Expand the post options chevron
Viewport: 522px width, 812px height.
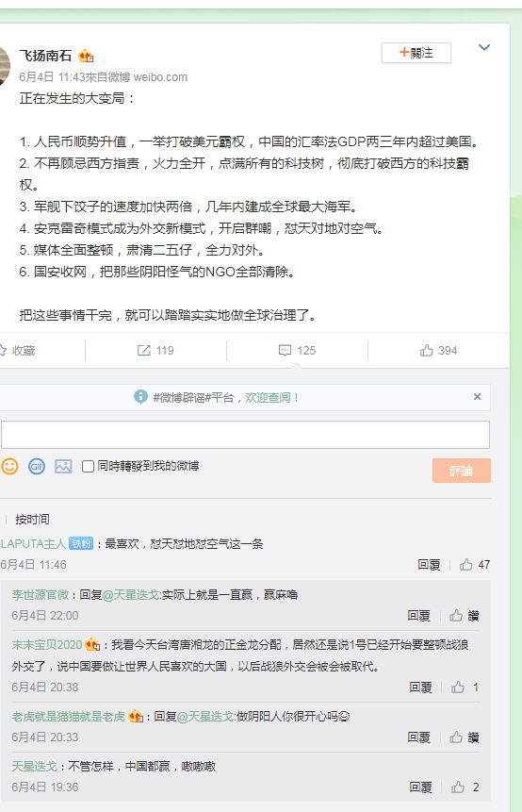click(x=484, y=48)
